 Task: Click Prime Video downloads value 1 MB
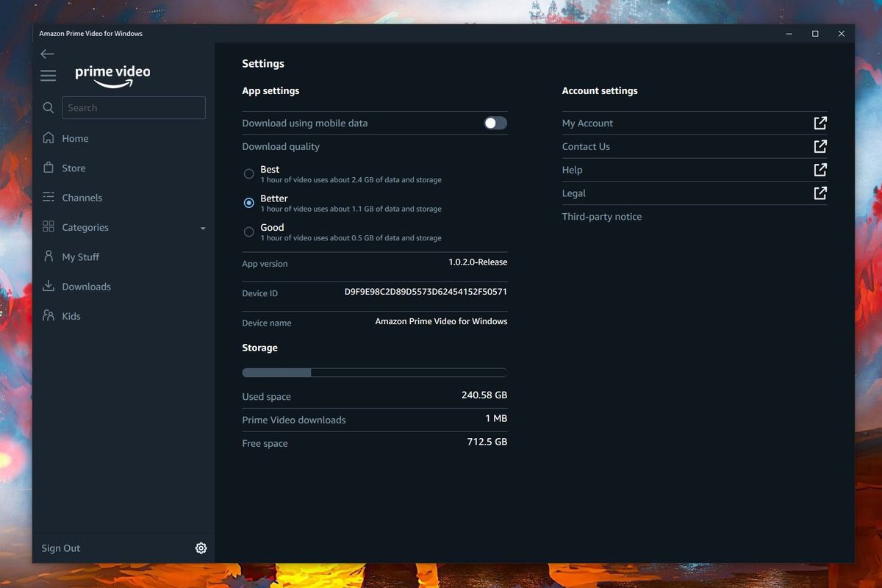click(x=496, y=418)
